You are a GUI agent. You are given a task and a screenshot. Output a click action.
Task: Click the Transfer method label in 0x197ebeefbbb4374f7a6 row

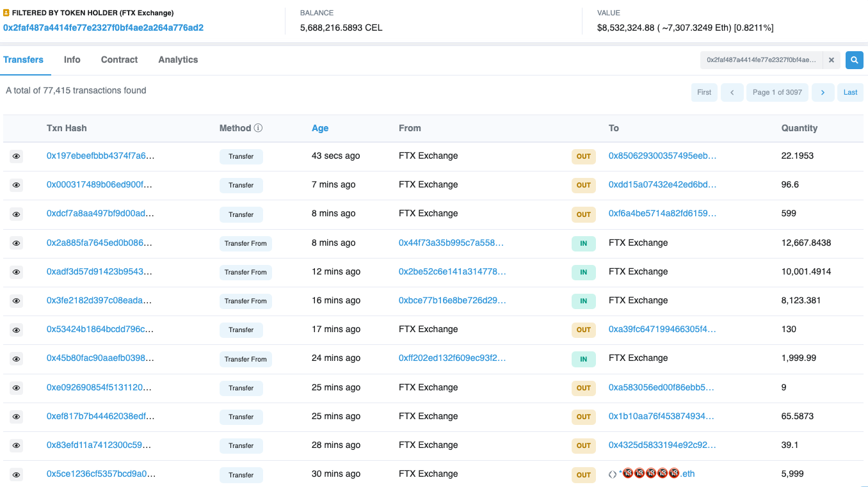click(241, 156)
